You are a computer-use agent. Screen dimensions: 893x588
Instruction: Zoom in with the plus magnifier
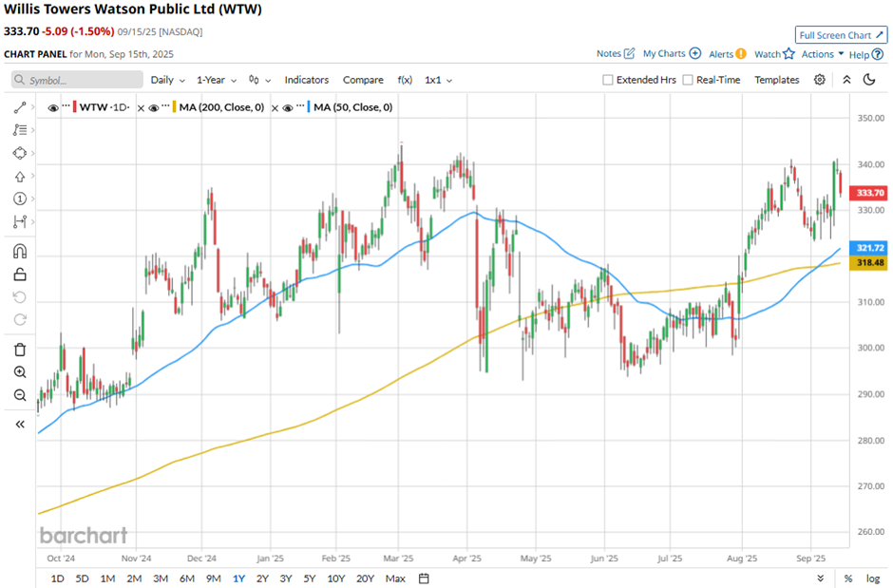coord(20,372)
